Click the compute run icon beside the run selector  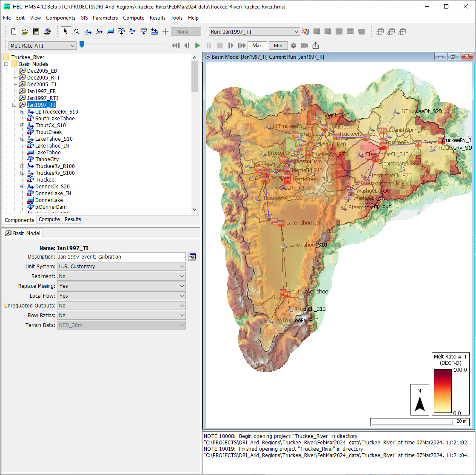[306, 31]
